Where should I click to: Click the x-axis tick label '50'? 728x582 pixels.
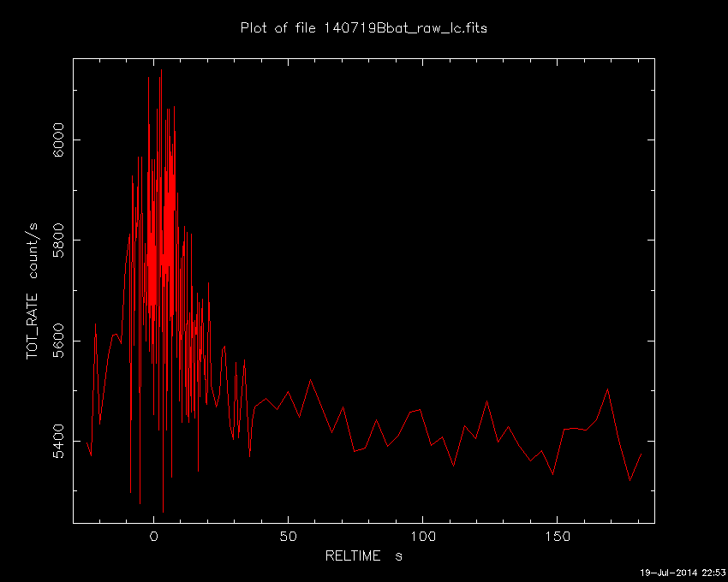click(x=288, y=537)
